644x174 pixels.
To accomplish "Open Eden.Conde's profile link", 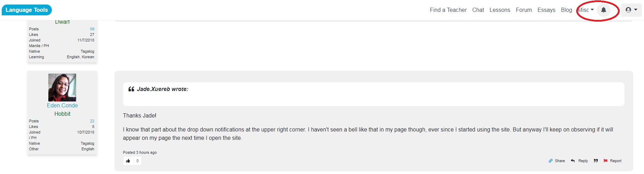I will tap(62, 105).
